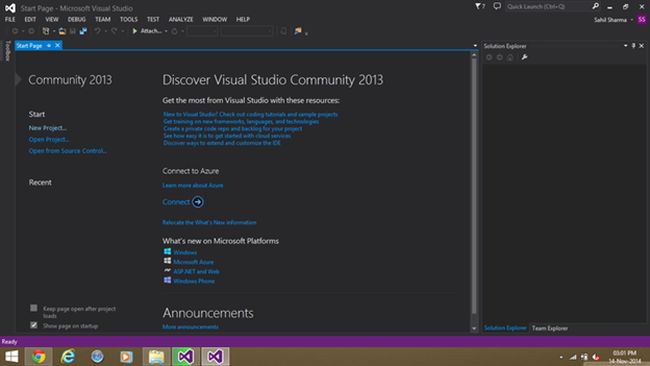Open the Solution Platforms combo box
Image resolution: width=650 pixels, height=366 pixels.
point(247,31)
